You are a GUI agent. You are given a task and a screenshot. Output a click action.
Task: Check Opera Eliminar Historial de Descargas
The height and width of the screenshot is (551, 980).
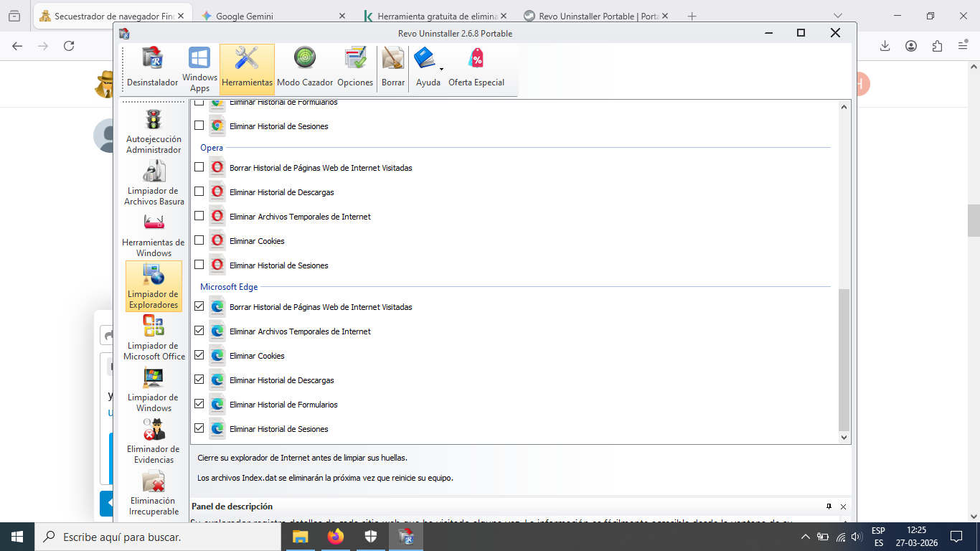(199, 192)
